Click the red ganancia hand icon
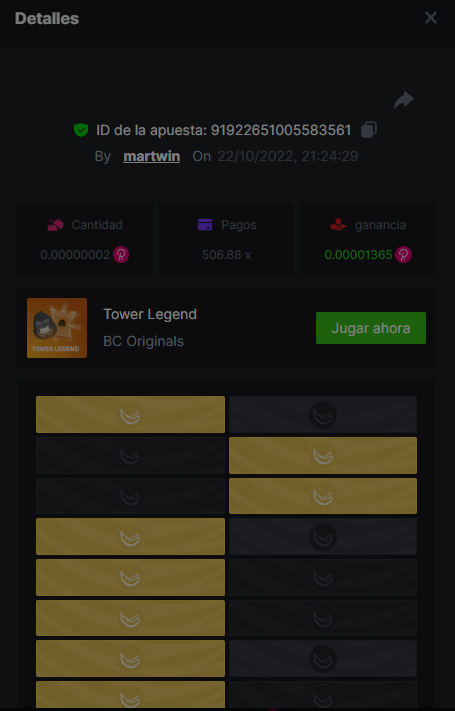This screenshot has width=455, height=711. click(338, 224)
